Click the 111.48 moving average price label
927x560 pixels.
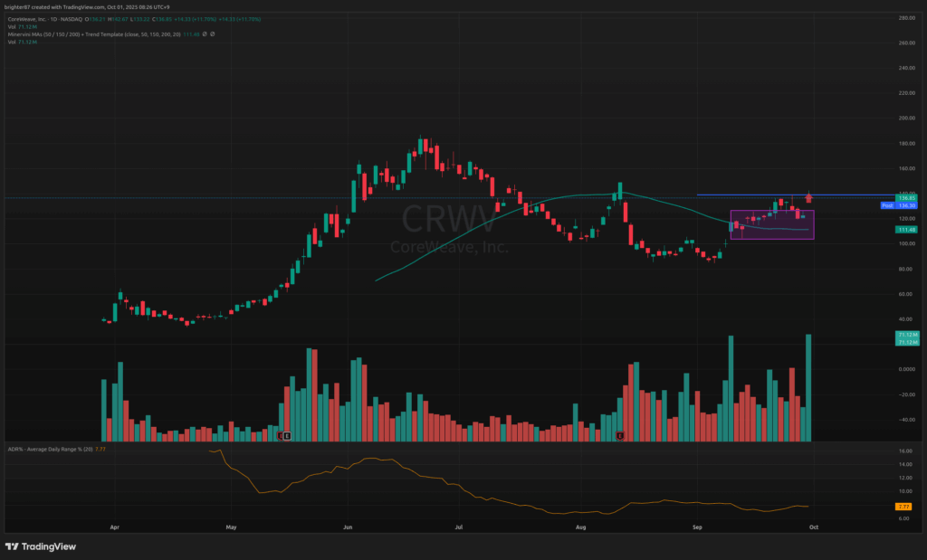click(906, 230)
